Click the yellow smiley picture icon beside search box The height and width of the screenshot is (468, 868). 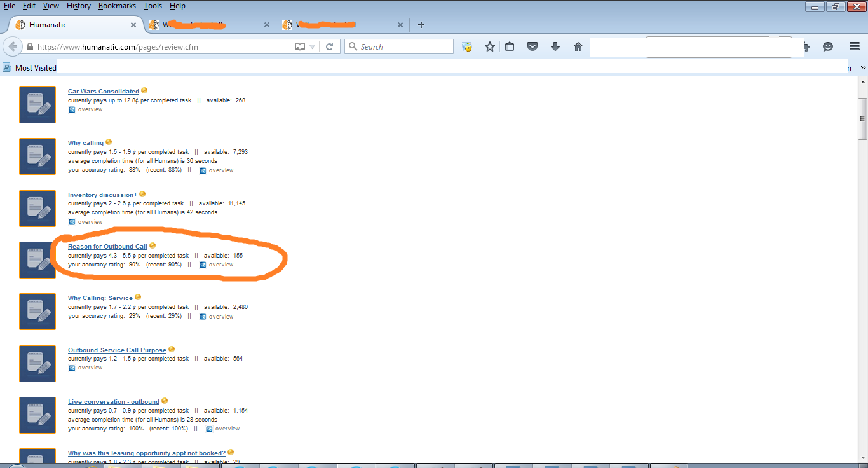[467, 46]
